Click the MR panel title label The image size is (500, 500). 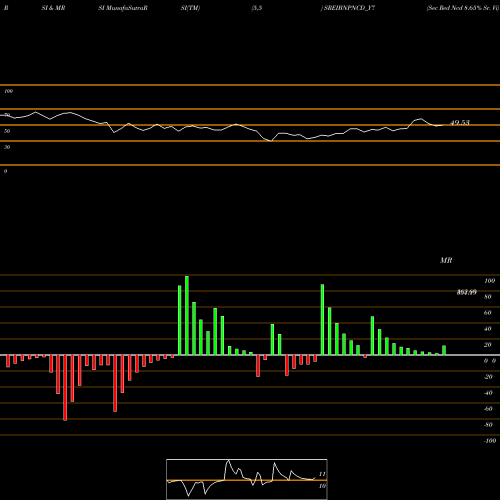click(446, 260)
